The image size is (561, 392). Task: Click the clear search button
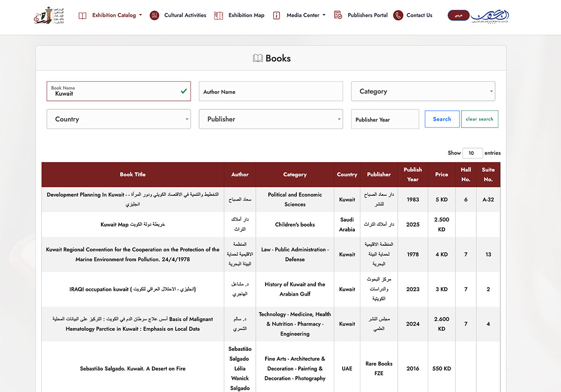[479, 119]
